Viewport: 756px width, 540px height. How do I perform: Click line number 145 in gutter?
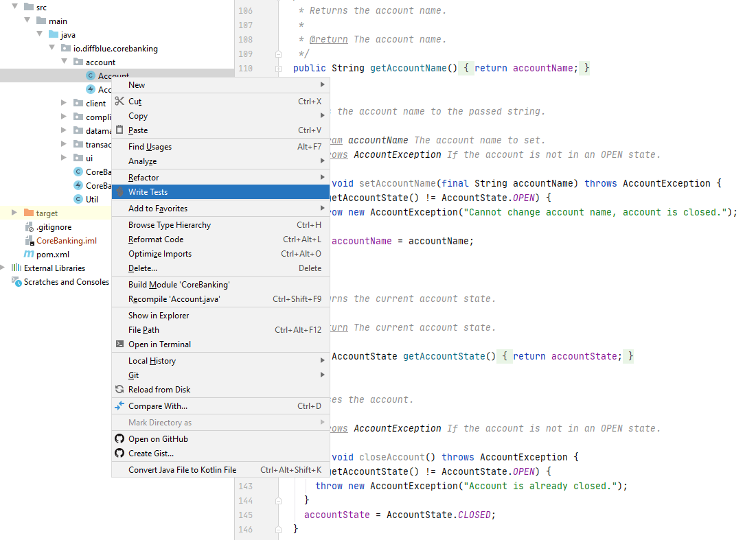tap(245, 515)
